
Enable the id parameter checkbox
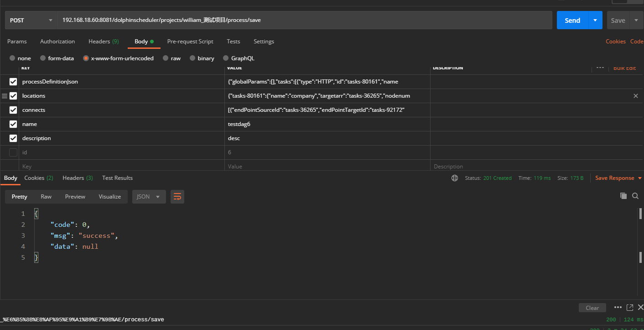13,152
